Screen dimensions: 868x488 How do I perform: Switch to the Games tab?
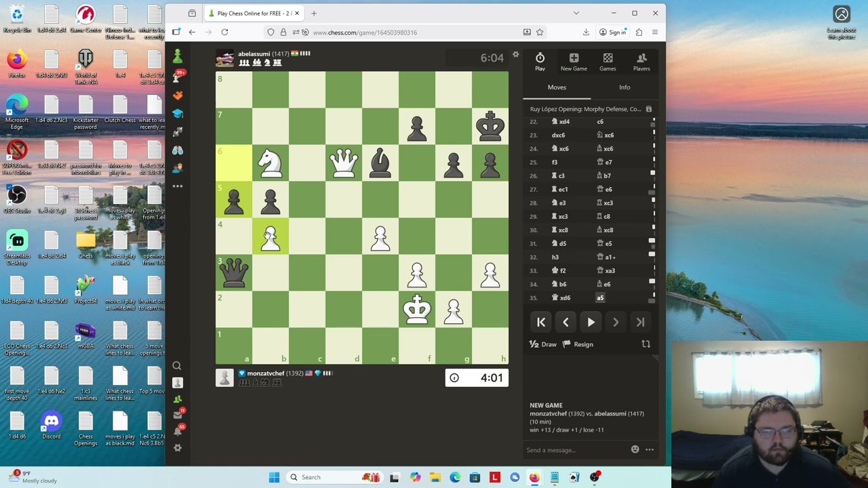coord(608,61)
